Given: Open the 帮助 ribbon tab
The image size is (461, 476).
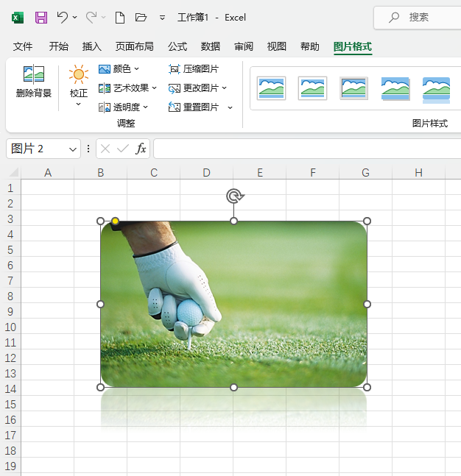Looking at the screenshot, I should [x=309, y=46].
